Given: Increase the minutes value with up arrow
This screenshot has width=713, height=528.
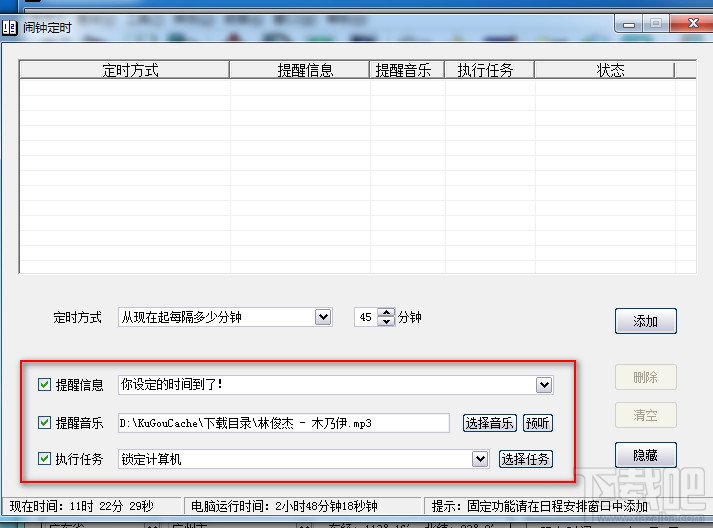Looking at the screenshot, I should pyautogui.click(x=387, y=312).
